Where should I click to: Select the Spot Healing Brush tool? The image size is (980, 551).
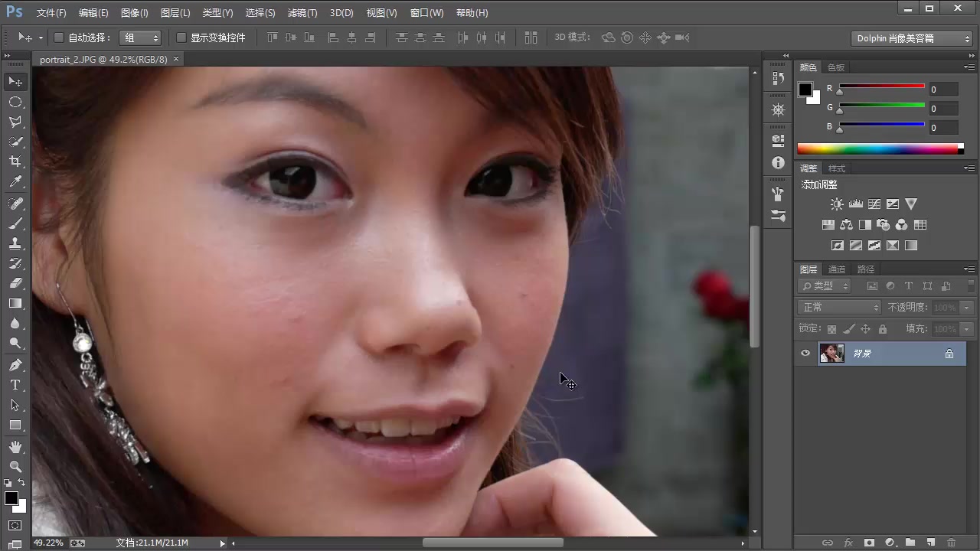[x=15, y=204]
